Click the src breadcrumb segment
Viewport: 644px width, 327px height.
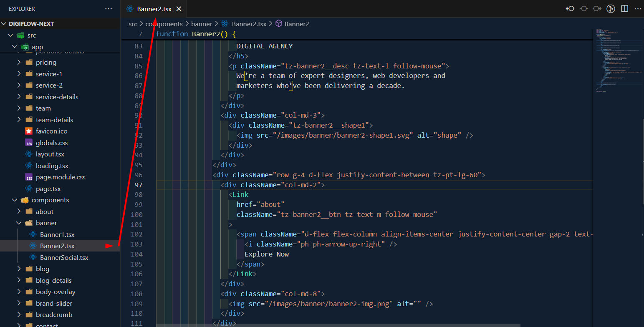[133, 24]
